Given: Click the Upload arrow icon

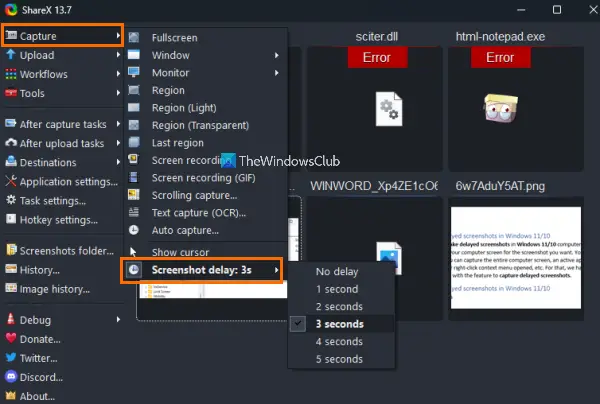Looking at the screenshot, I should [x=11, y=55].
